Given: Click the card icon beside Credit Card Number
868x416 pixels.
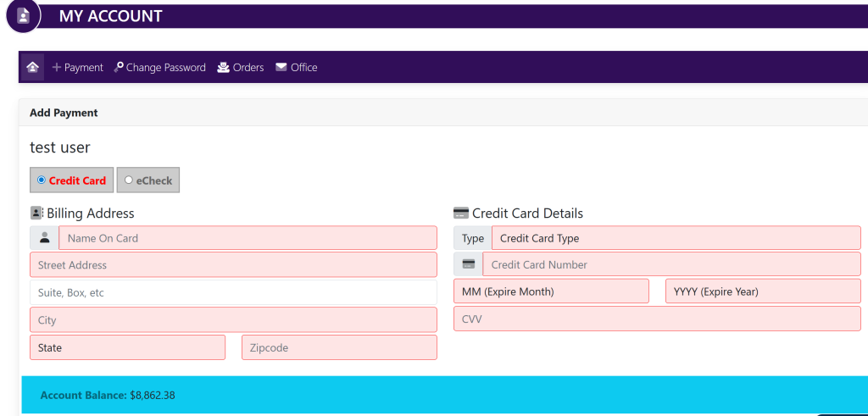Looking at the screenshot, I should pos(468,264).
